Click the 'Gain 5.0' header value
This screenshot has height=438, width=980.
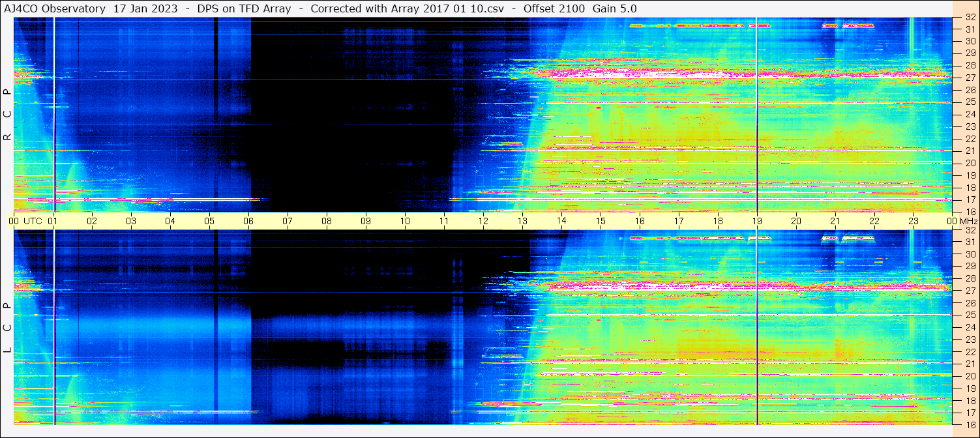(615, 8)
